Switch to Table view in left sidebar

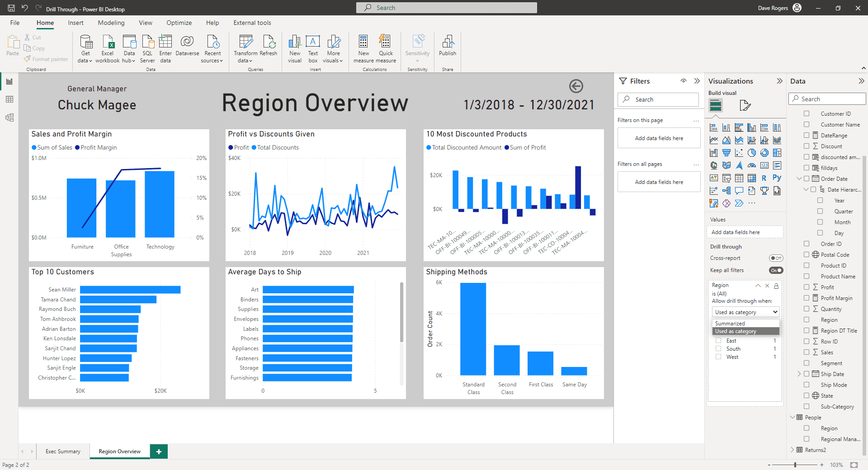[9, 99]
